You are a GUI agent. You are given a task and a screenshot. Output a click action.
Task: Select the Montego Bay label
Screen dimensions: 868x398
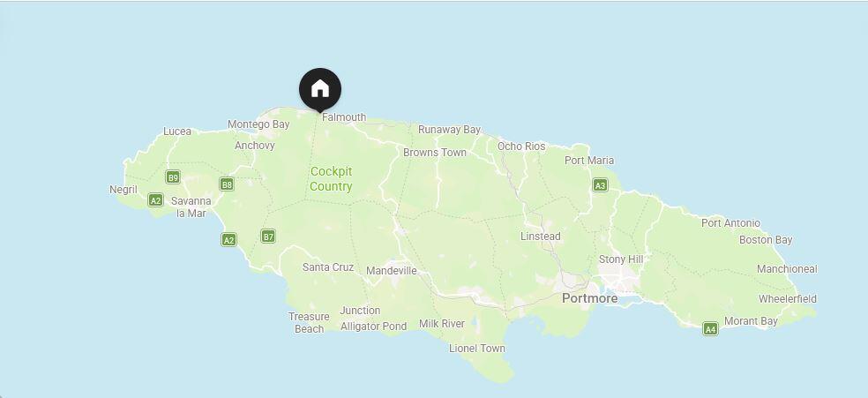[258, 124]
